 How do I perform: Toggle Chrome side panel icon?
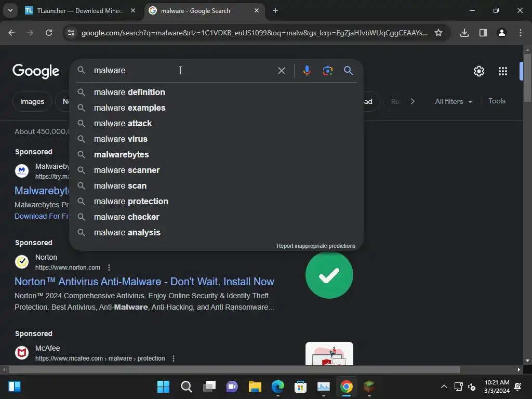click(483, 33)
